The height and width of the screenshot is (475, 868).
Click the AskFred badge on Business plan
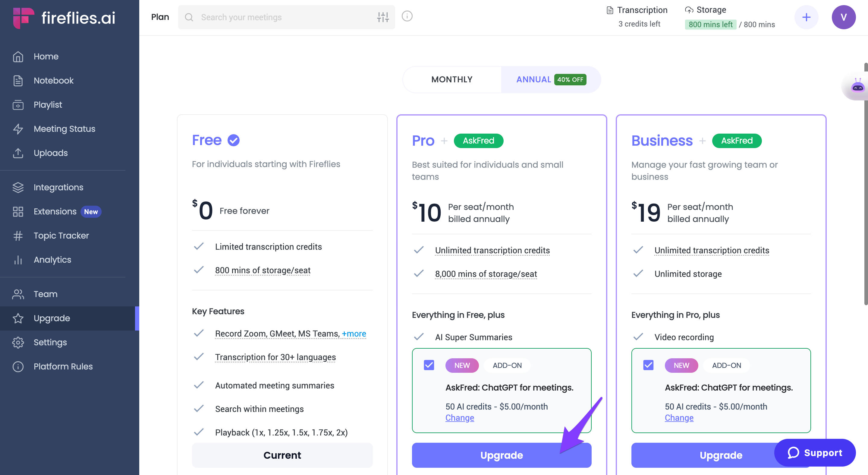point(737,141)
